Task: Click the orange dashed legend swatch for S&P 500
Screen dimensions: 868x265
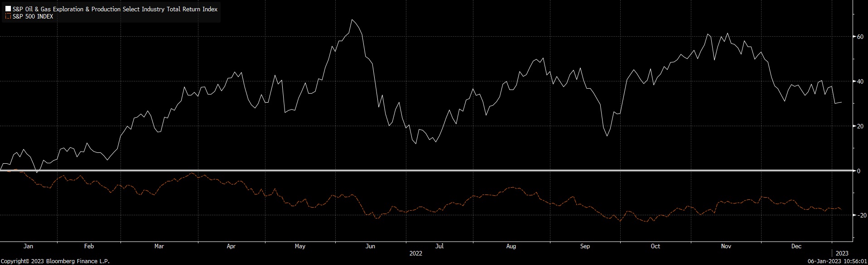Action: [x=8, y=16]
